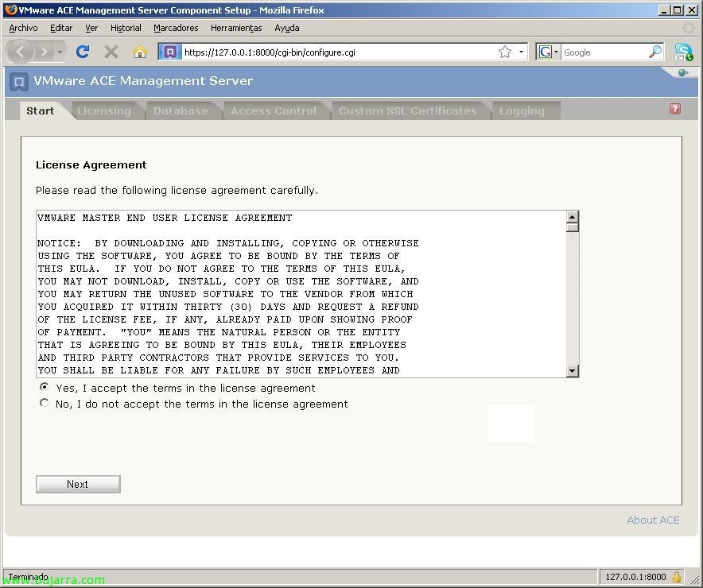This screenshot has height=588, width=703.
Task: Click the 127.0.0.1:8000 status bar text
Action: click(635, 576)
